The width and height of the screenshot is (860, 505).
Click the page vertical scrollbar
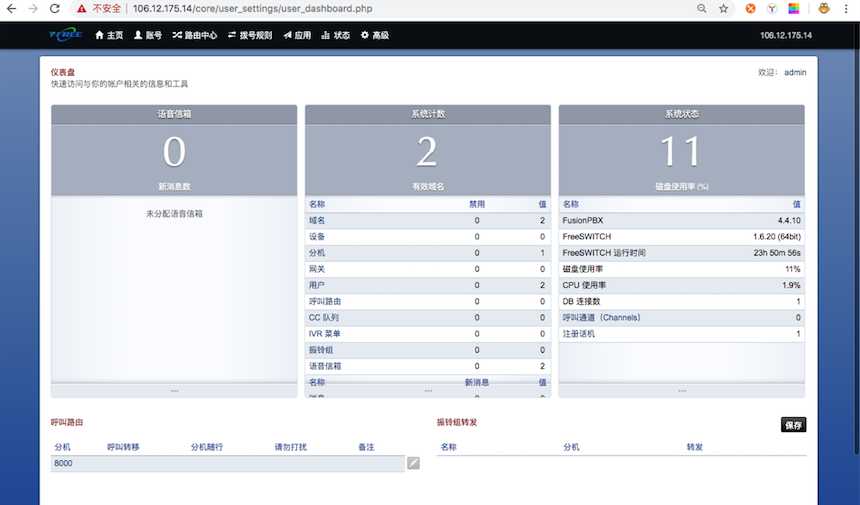coord(856,241)
